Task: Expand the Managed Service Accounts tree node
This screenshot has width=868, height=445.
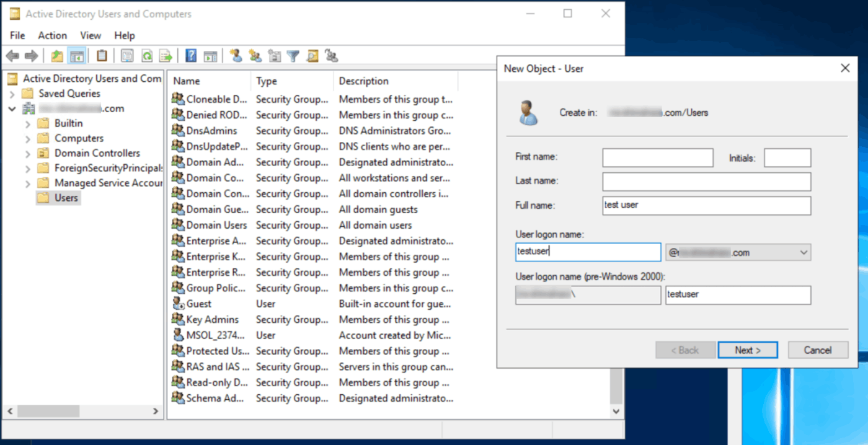Action: pyautogui.click(x=28, y=183)
